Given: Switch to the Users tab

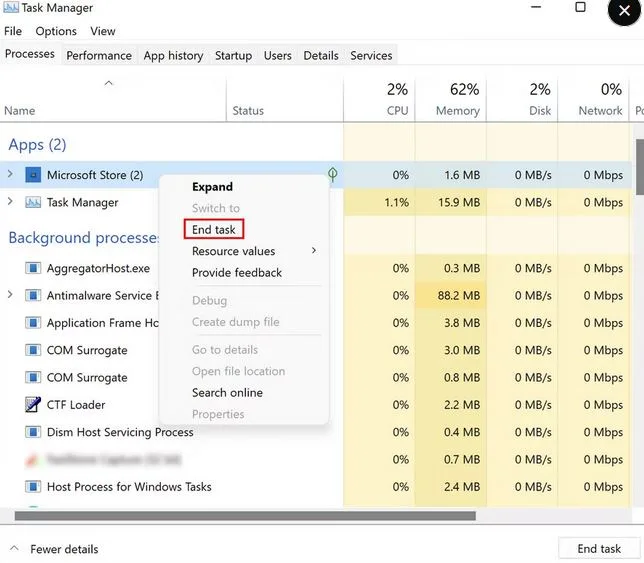Looking at the screenshot, I should [x=278, y=55].
